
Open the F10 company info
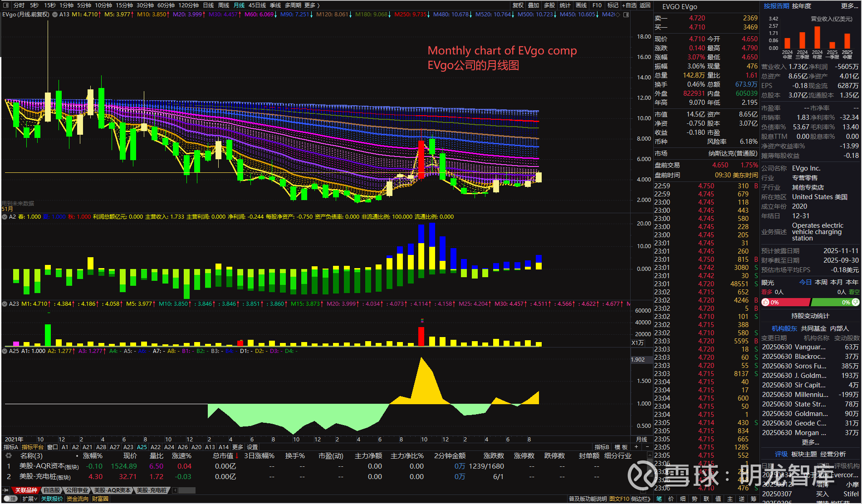597,5
